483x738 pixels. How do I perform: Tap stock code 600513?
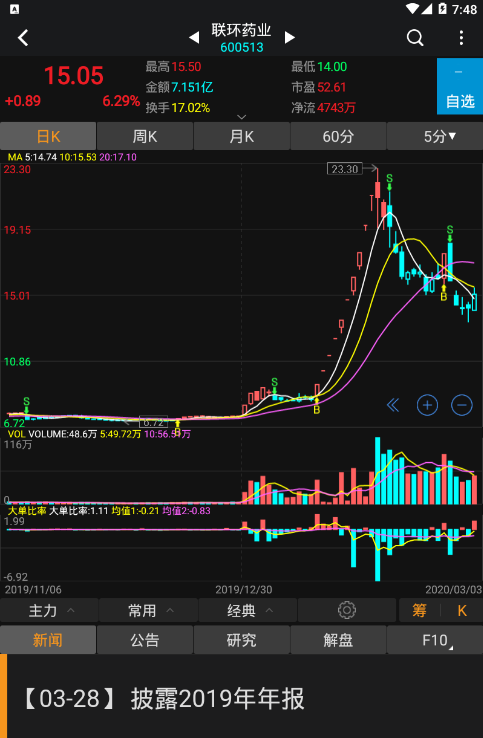pyautogui.click(x=242, y=48)
